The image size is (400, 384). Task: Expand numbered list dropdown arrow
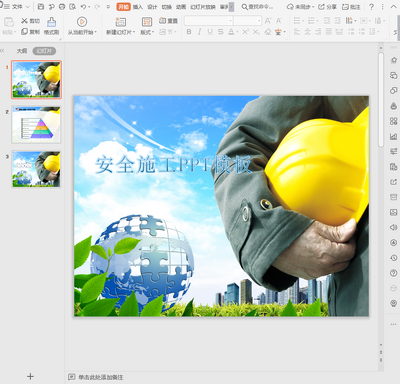pos(317,21)
